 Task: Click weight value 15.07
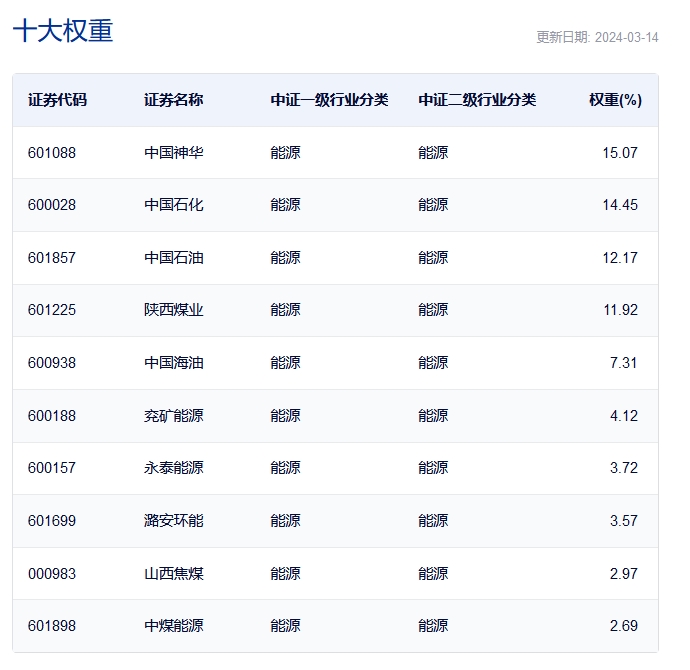620,153
